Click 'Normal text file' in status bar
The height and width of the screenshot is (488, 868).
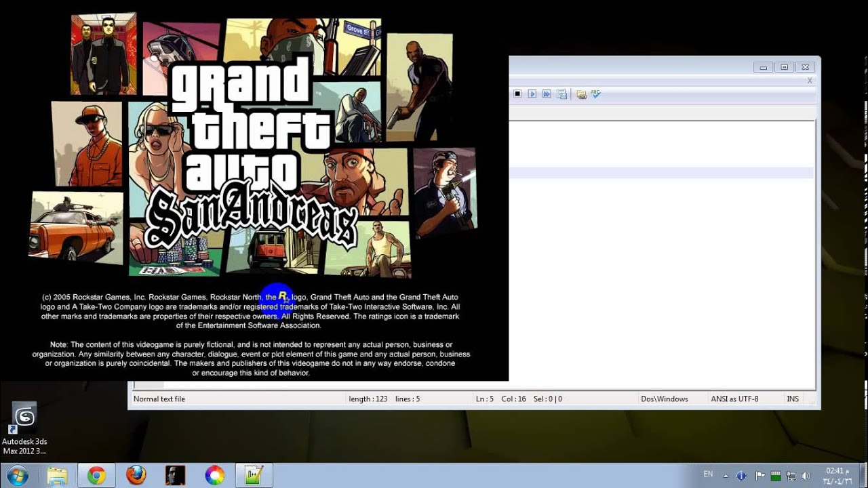tap(159, 399)
